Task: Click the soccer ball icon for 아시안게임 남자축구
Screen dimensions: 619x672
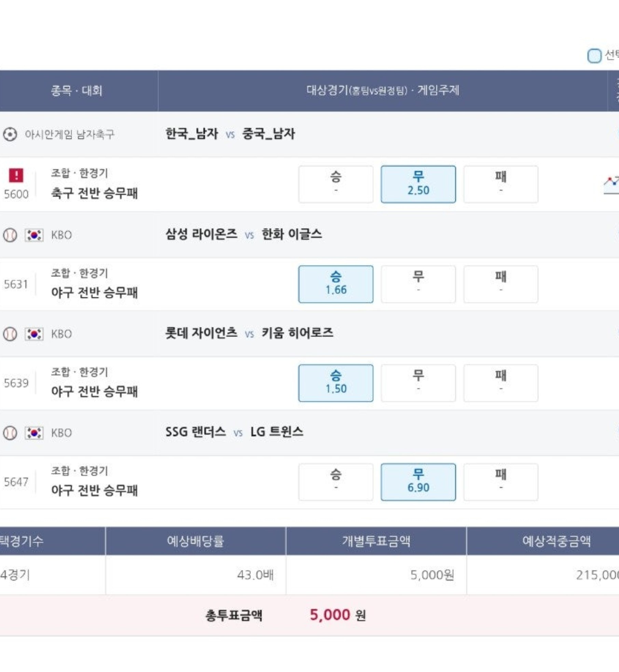Action: pos(10,134)
